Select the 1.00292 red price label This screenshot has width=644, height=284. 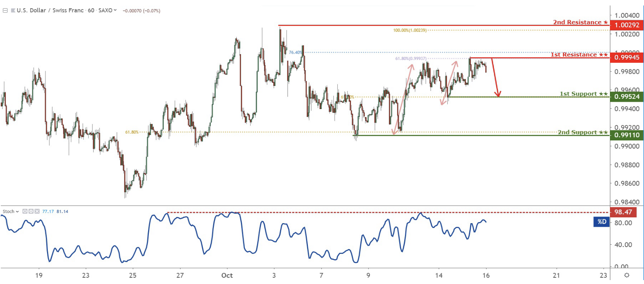click(627, 25)
